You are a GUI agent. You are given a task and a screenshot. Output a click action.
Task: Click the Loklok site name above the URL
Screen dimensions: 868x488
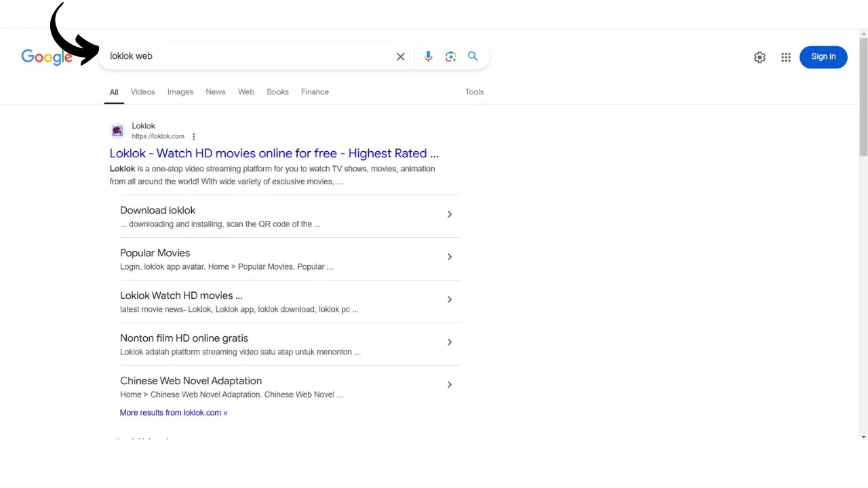pyautogui.click(x=143, y=126)
